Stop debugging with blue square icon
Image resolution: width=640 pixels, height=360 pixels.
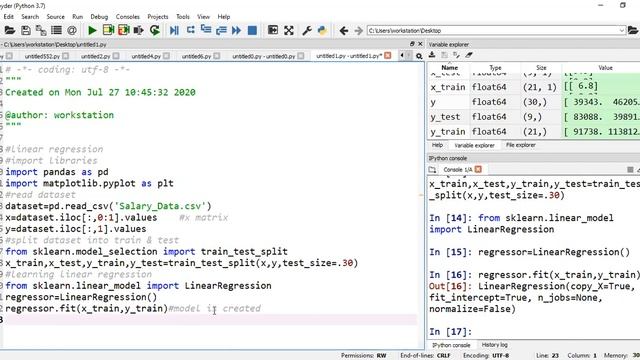coord(252,30)
